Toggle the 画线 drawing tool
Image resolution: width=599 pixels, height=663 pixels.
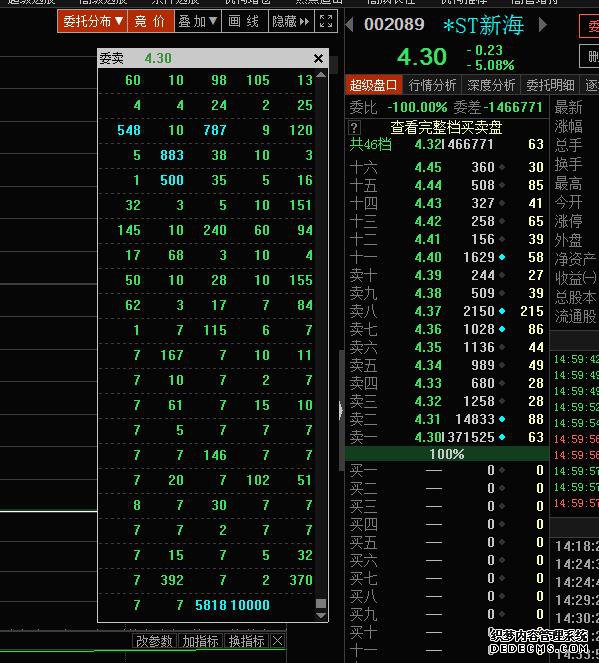click(244, 21)
